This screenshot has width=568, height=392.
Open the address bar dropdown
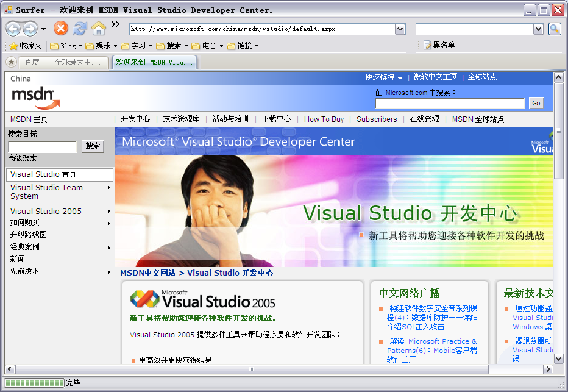(400, 29)
